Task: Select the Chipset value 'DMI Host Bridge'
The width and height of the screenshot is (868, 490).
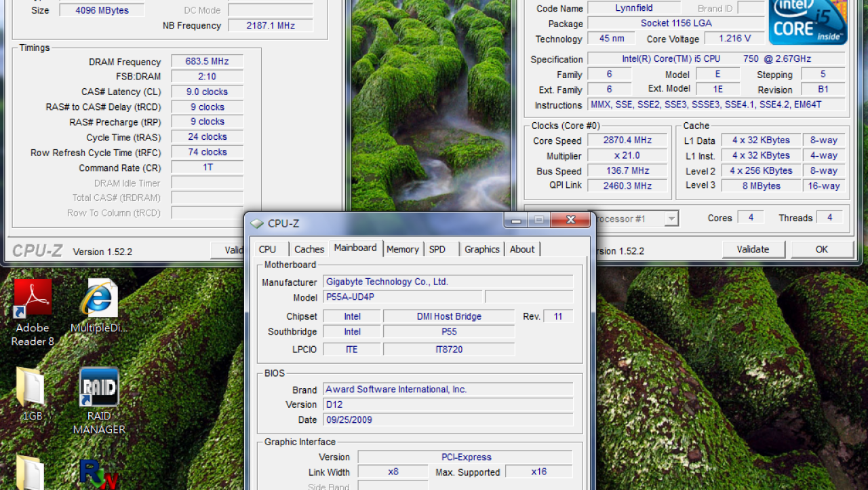Action: pyautogui.click(x=449, y=316)
